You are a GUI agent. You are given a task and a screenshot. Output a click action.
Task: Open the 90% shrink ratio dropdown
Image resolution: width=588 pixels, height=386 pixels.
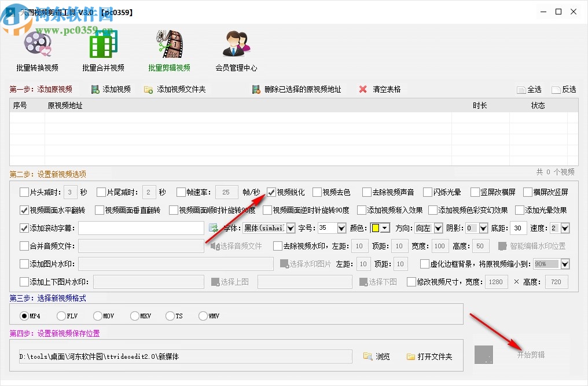(565, 264)
